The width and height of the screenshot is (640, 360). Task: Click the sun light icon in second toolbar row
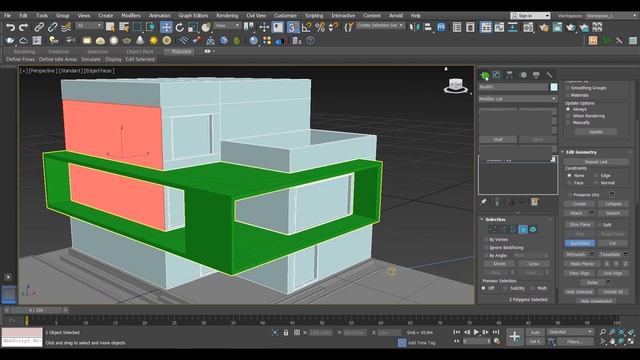click(x=153, y=40)
